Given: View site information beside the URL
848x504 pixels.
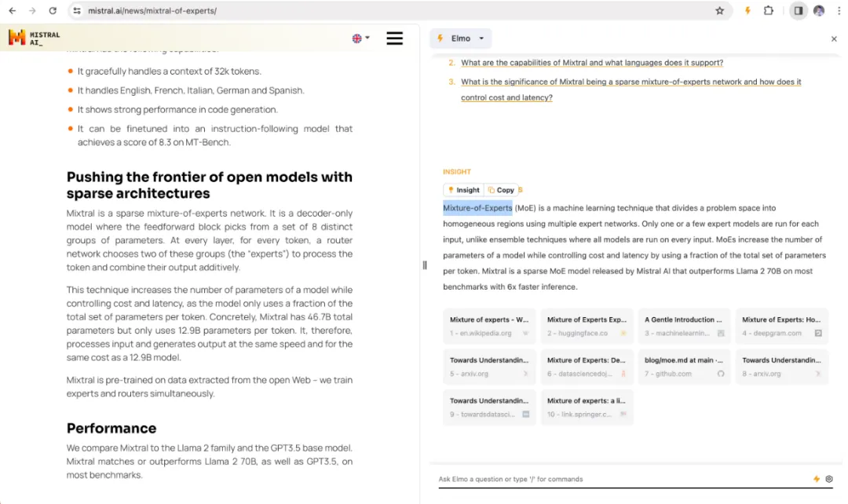Looking at the screenshot, I should pos(77,11).
